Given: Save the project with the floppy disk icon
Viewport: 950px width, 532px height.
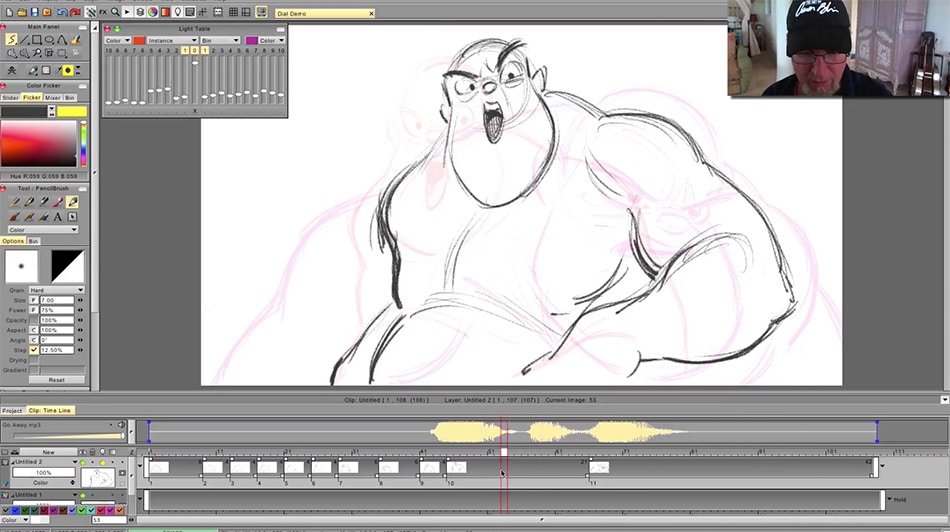Looking at the screenshot, I should 35,12.
